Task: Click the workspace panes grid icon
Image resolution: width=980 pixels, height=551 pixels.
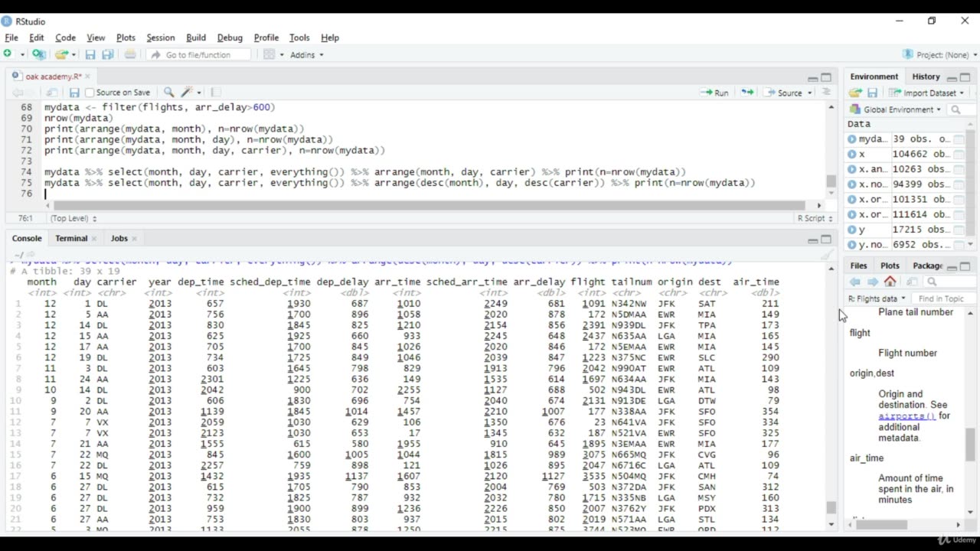Action: [269, 54]
